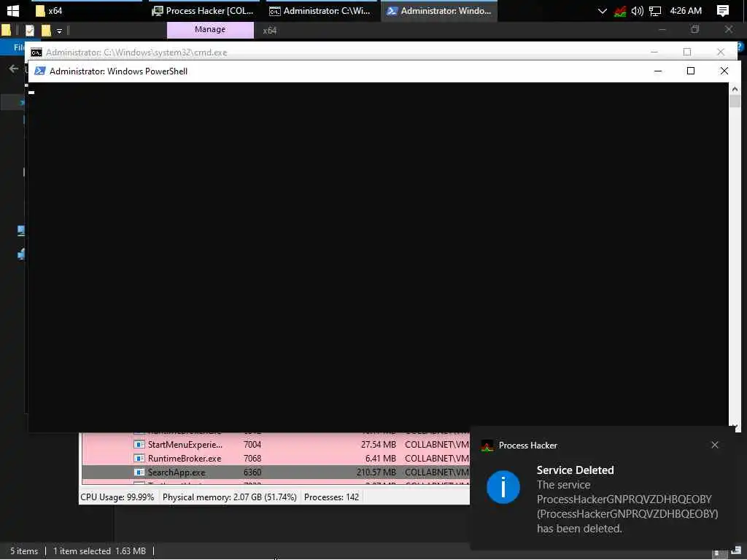Click the Explorer back arrow
Screen dimensions: 747x560
(x=13, y=69)
